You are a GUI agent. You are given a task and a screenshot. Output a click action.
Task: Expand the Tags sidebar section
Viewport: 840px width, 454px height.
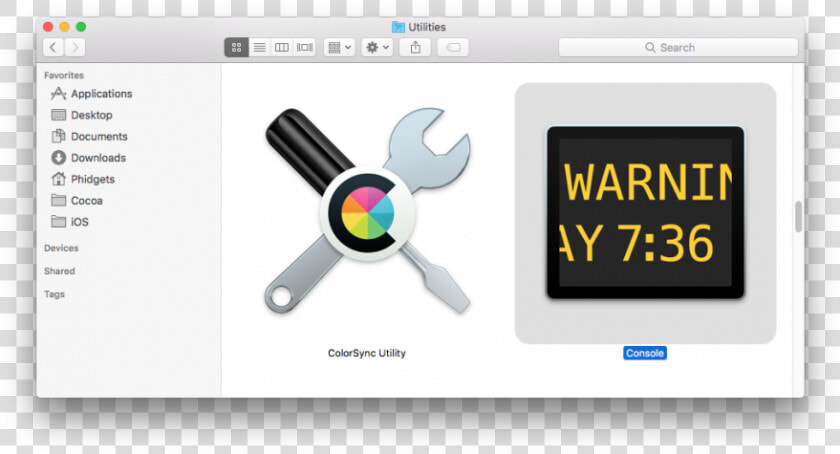click(54, 294)
